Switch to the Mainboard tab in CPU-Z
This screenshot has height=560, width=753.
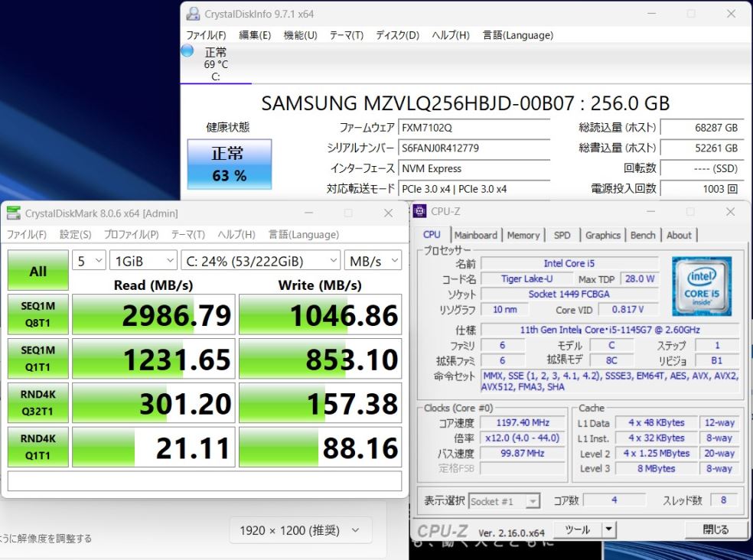tap(475, 235)
